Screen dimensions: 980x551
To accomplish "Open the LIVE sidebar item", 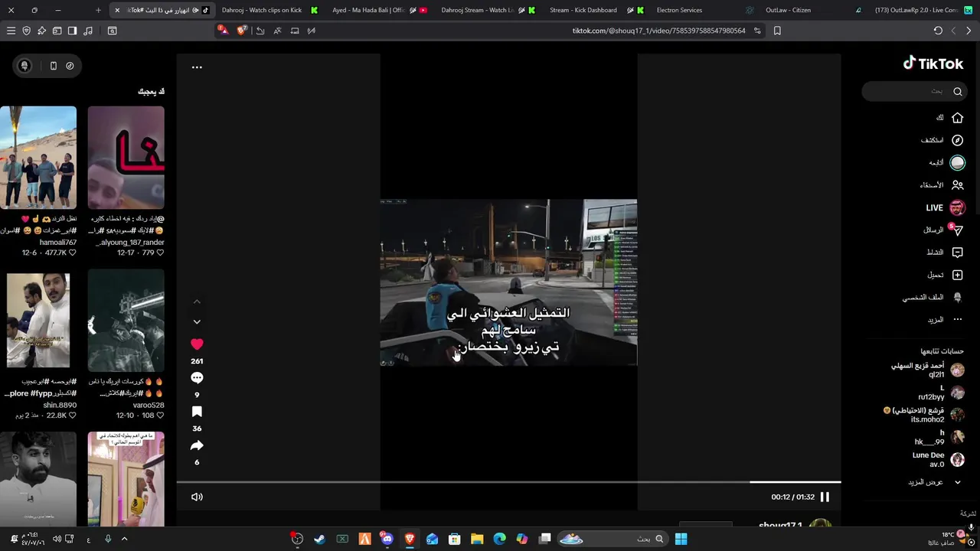I will [946, 207].
